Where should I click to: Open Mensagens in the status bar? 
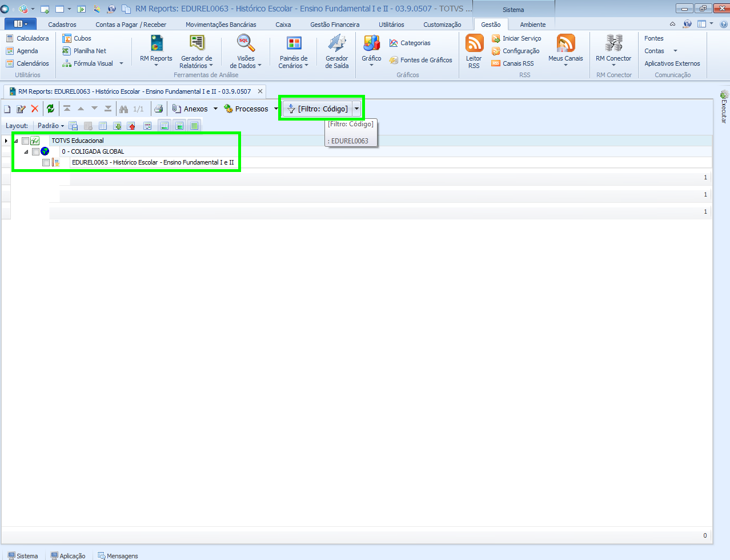point(118,555)
